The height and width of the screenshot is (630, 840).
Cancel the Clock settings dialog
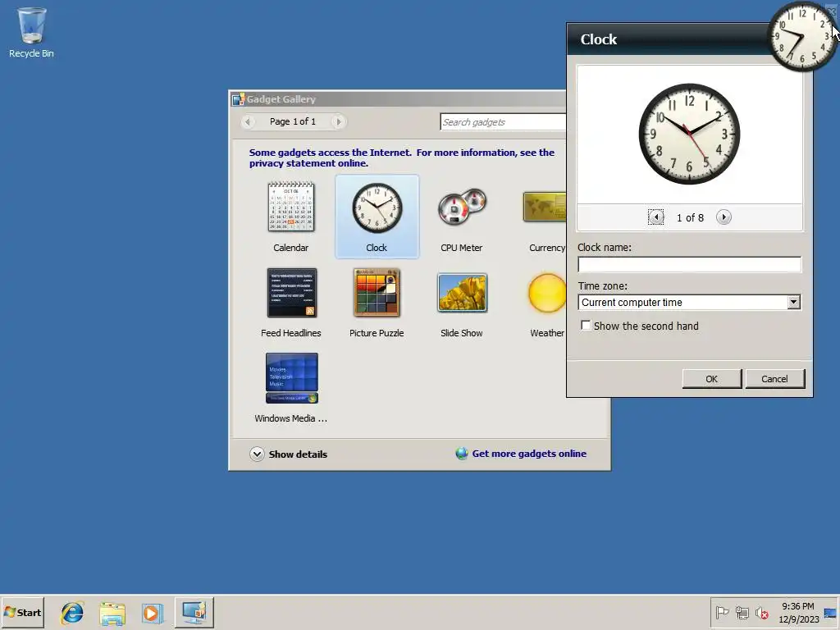[774, 379]
